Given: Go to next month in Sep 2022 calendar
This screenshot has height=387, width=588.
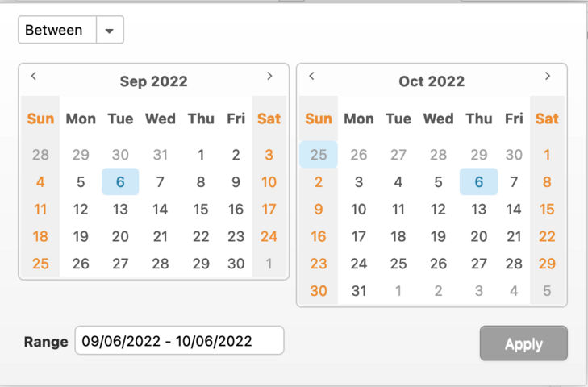Looking at the screenshot, I should click(x=269, y=77).
